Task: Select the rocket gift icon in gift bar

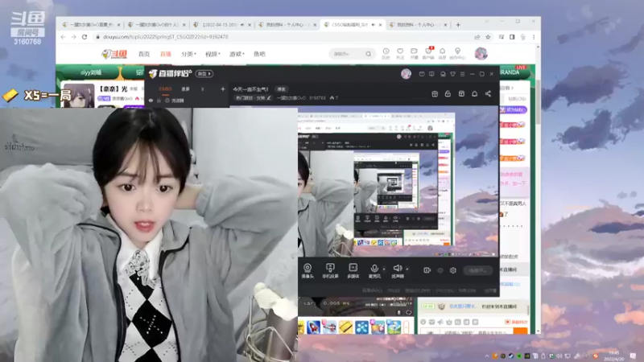Action: 313,327
